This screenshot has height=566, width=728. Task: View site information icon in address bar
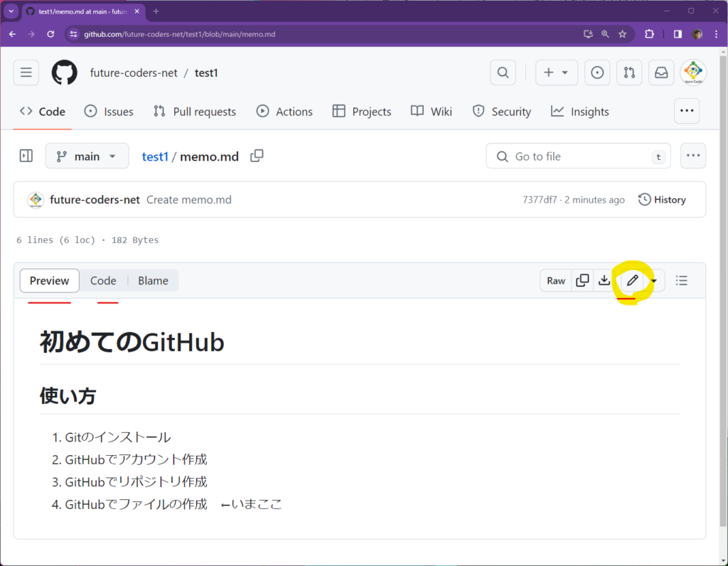(73, 34)
